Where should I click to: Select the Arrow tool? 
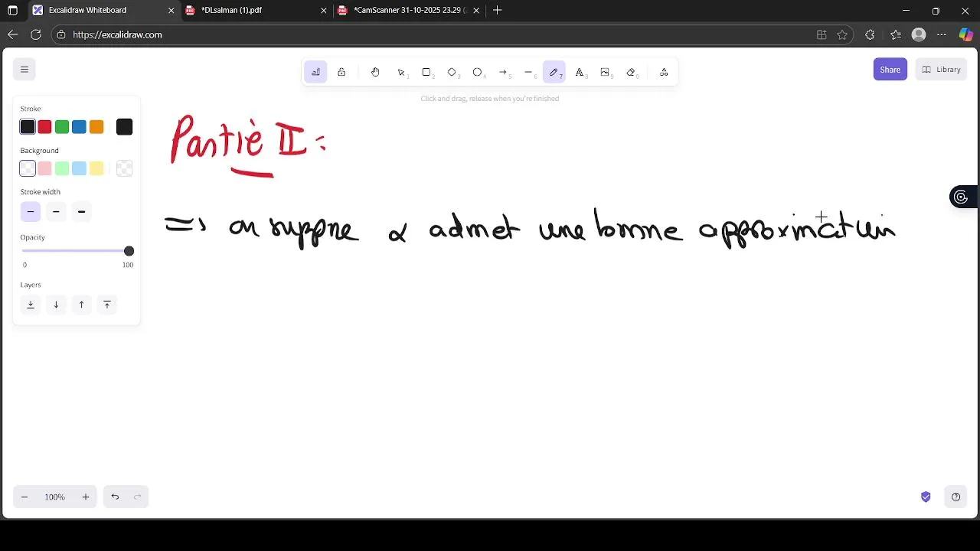pos(503,72)
